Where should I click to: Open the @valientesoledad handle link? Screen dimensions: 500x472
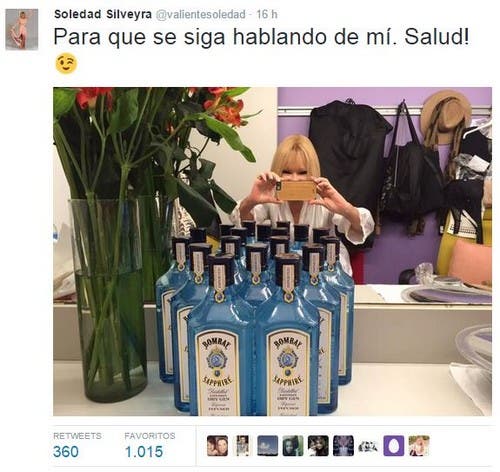pos(201,15)
